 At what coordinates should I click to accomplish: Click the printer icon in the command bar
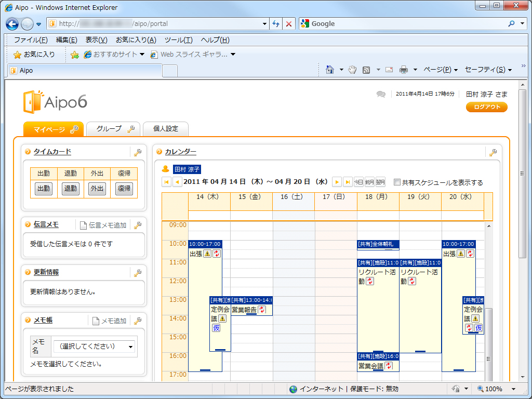(x=403, y=70)
